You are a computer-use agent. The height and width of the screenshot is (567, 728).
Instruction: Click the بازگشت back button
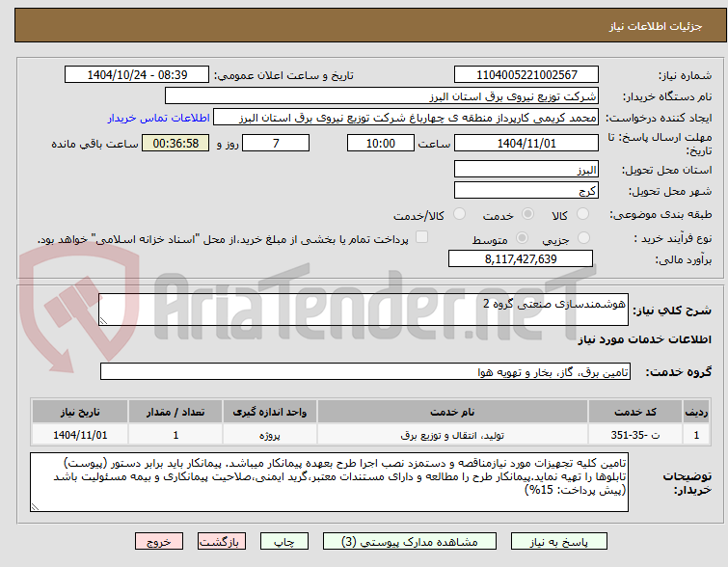222,542
